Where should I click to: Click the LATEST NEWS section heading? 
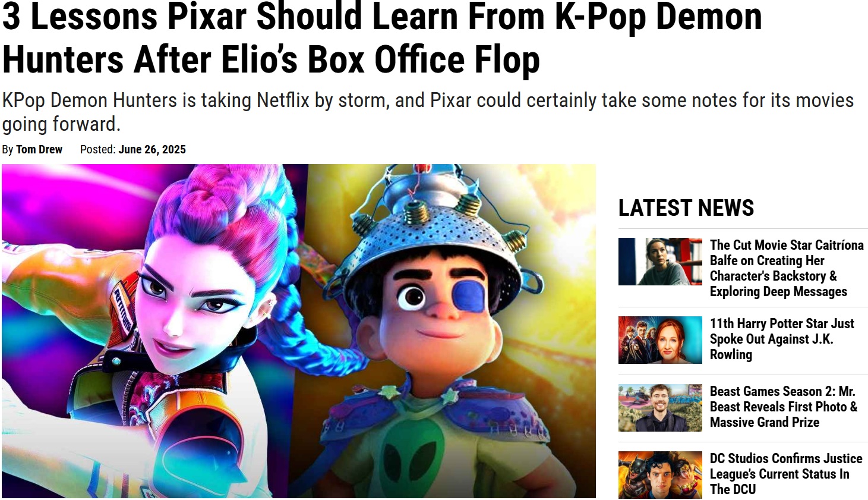(x=686, y=208)
